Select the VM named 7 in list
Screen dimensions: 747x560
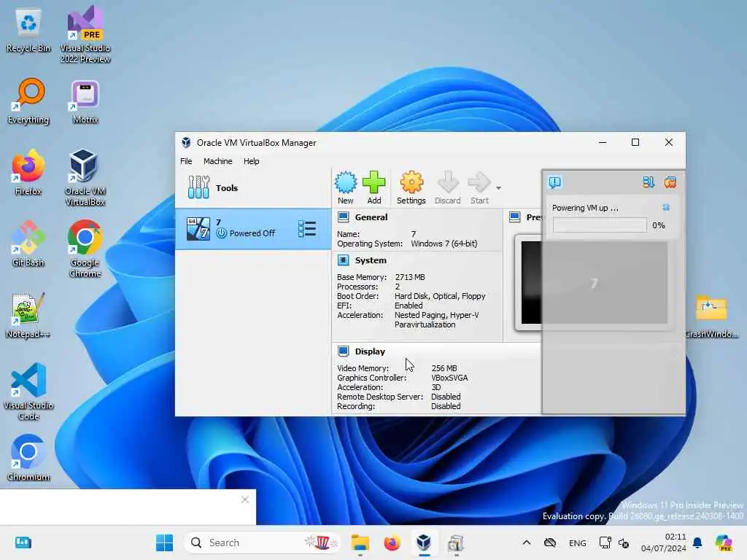[x=253, y=229]
